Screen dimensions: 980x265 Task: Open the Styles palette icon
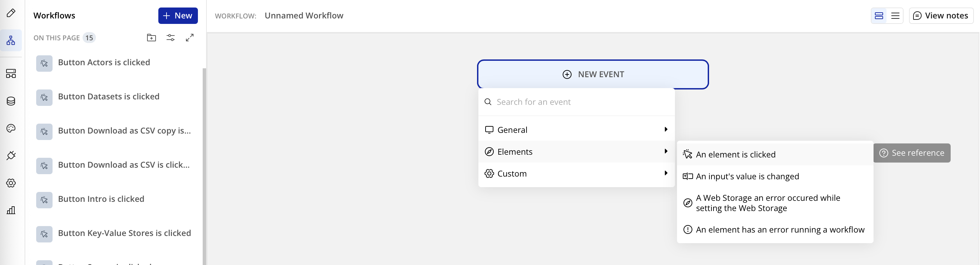tap(11, 128)
